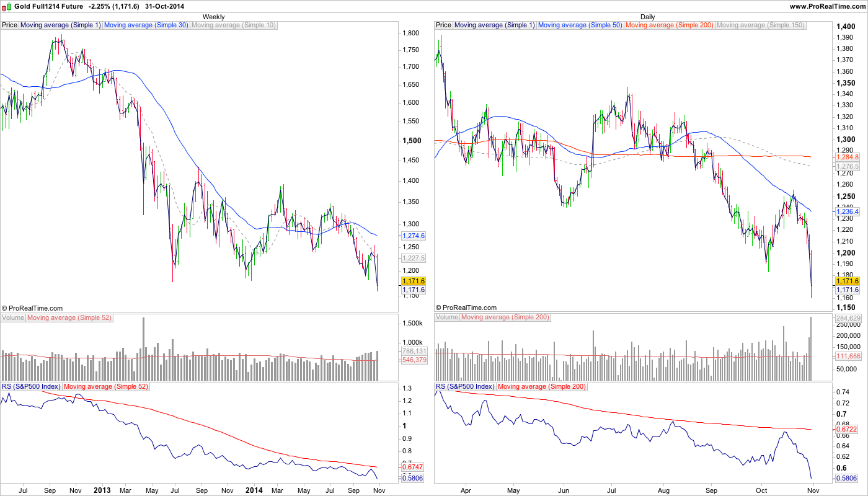Open Moving average (Simple 150) label

(x=761, y=25)
